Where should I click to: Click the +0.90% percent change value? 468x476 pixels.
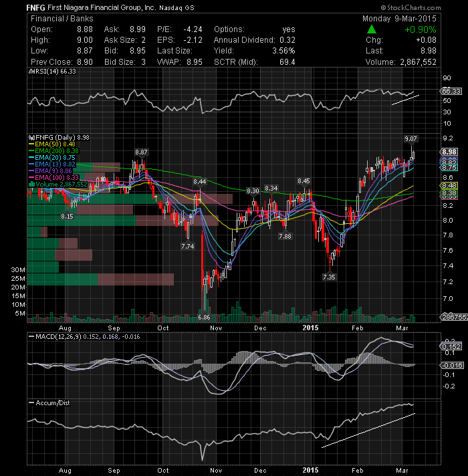pos(421,29)
